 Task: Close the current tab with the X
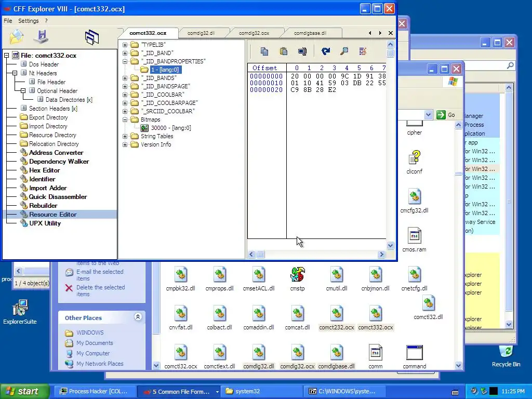[x=391, y=33]
